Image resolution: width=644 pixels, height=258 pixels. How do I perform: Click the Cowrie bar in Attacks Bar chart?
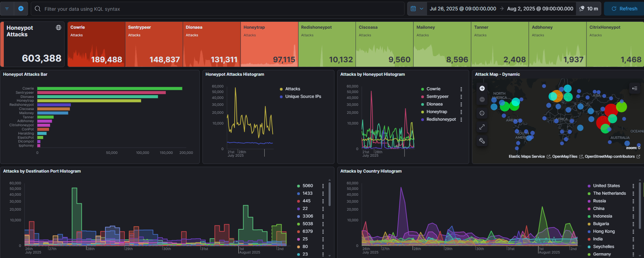[110, 89]
